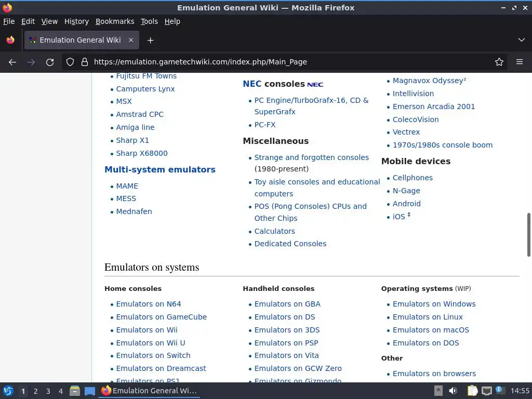532x399 pixels.
Task: Open the Help menu
Action: (172, 21)
